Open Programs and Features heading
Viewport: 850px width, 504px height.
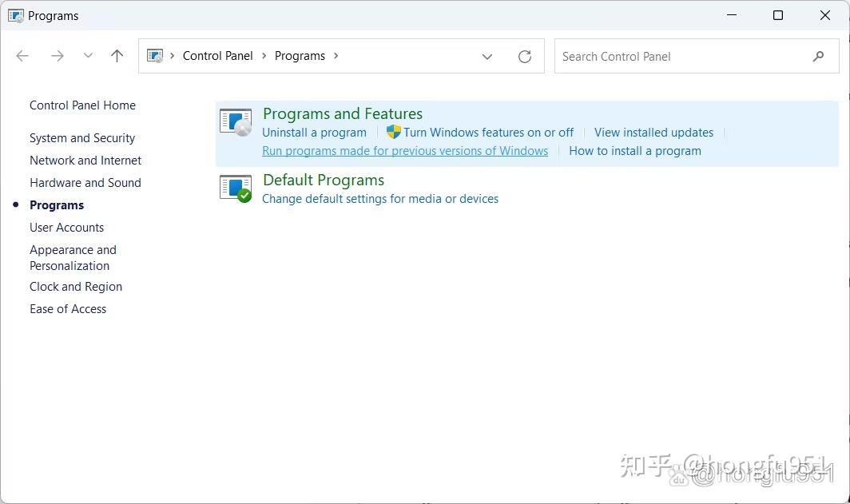coord(343,113)
